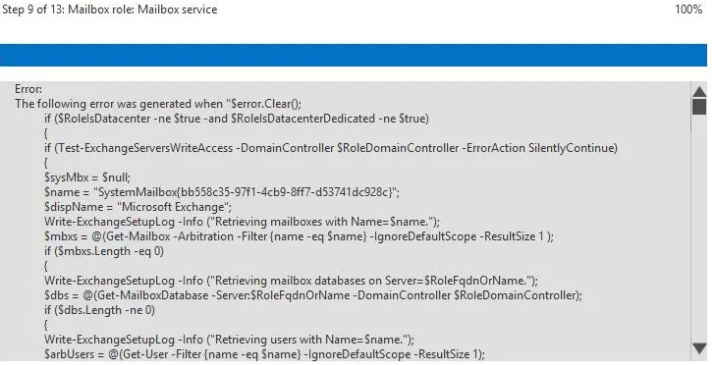The height and width of the screenshot is (365, 712).
Task: Click the scrollbar thumb handle
Action: point(700,107)
